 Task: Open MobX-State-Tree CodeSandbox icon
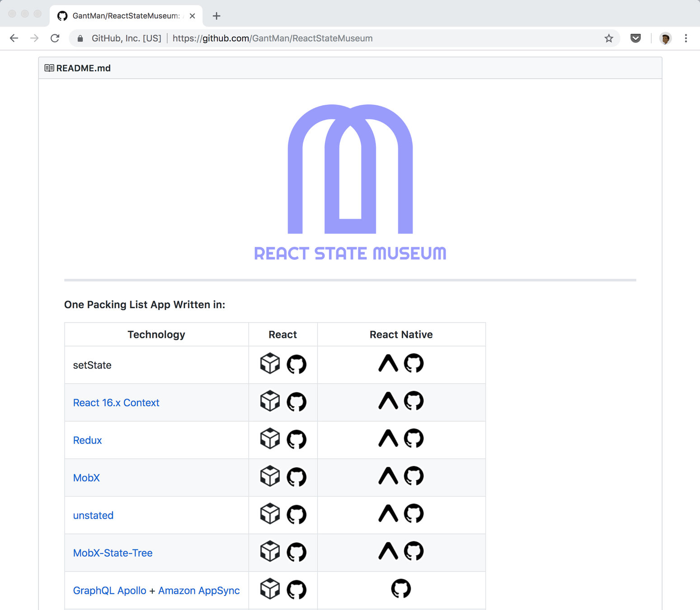(x=270, y=551)
